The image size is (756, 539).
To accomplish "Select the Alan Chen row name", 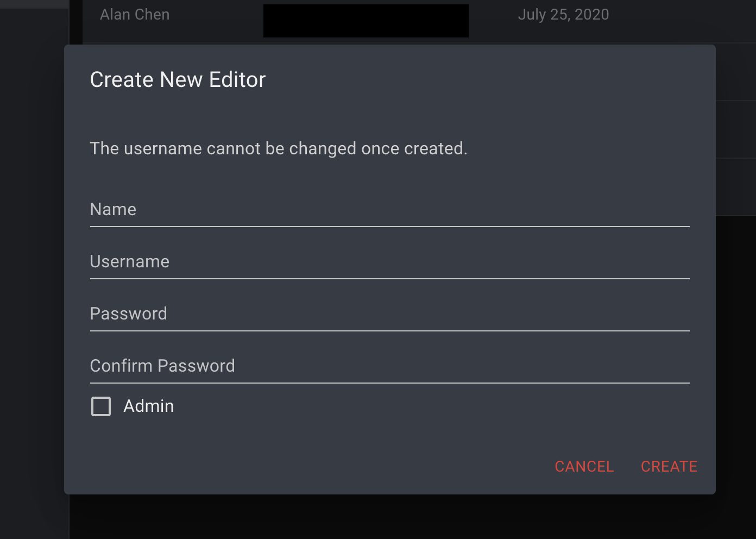I will coord(135,15).
